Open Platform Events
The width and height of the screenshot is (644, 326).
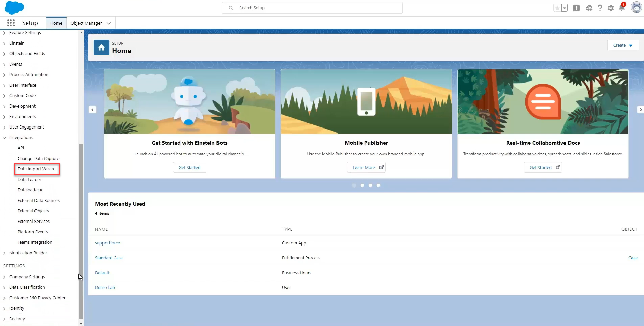32,232
